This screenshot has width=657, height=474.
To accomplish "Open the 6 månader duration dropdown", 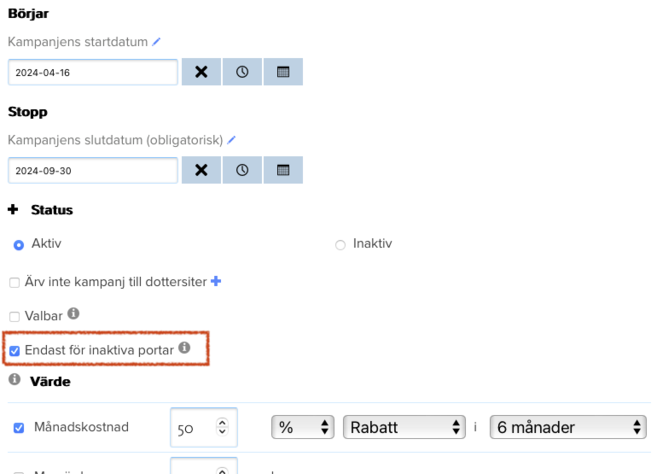I will coord(567,427).
